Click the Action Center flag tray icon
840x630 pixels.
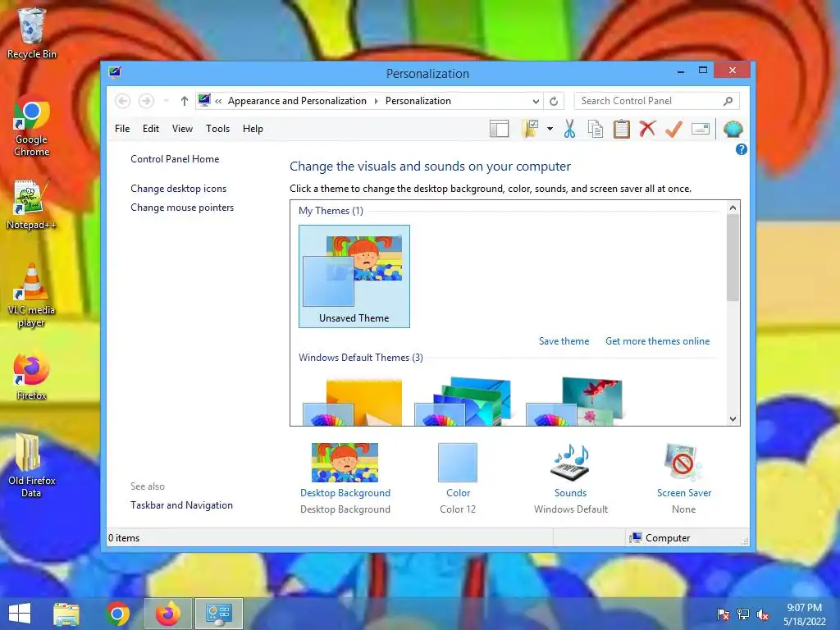[x=724, y=614]
